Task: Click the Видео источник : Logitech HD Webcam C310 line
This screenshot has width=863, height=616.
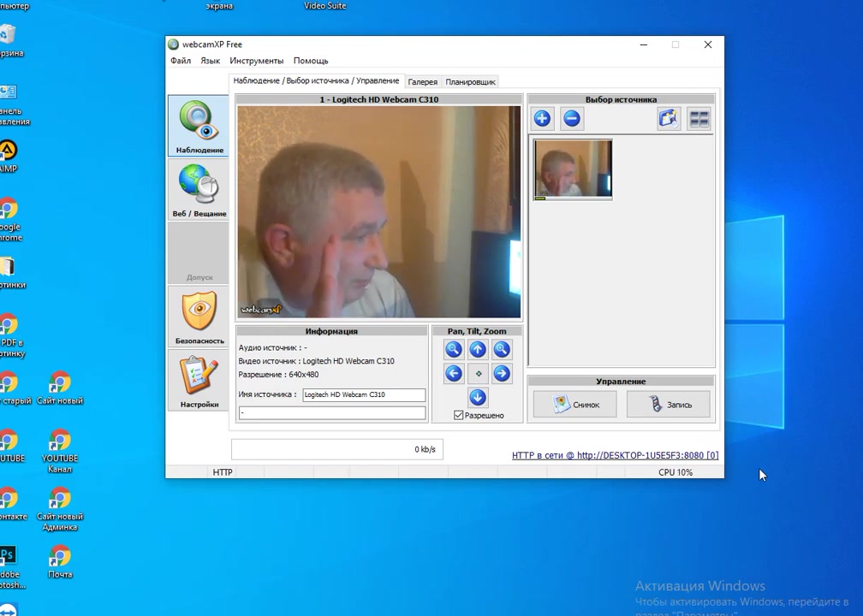Action: click(x=317, y=361)
